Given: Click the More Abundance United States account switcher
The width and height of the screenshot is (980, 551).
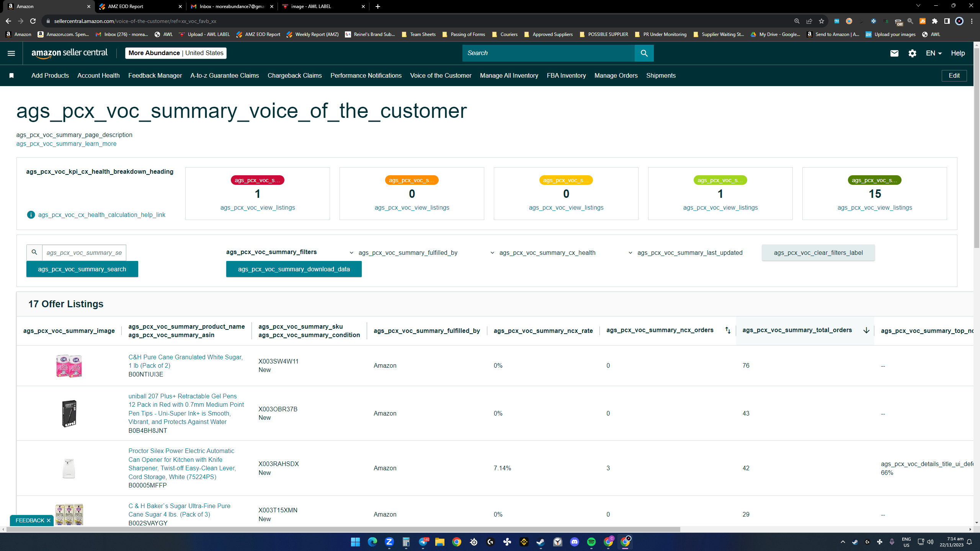Looking at the screenshot, I should tap(176, 53).
